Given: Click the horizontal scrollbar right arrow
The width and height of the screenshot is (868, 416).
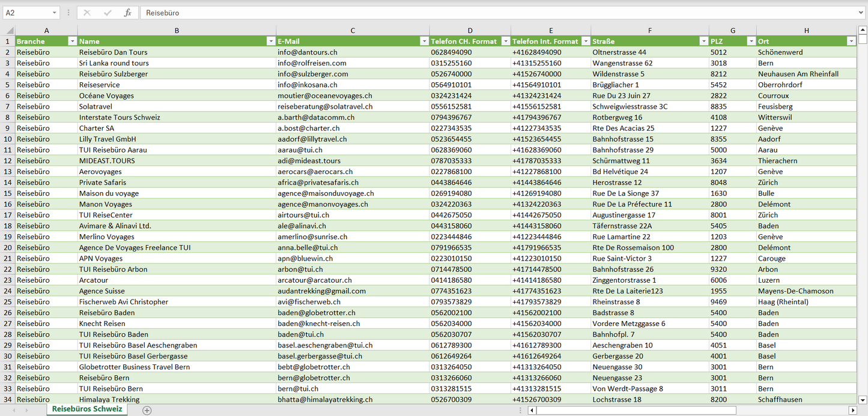Looking at the screenshot, I should (x=852, y=410).
